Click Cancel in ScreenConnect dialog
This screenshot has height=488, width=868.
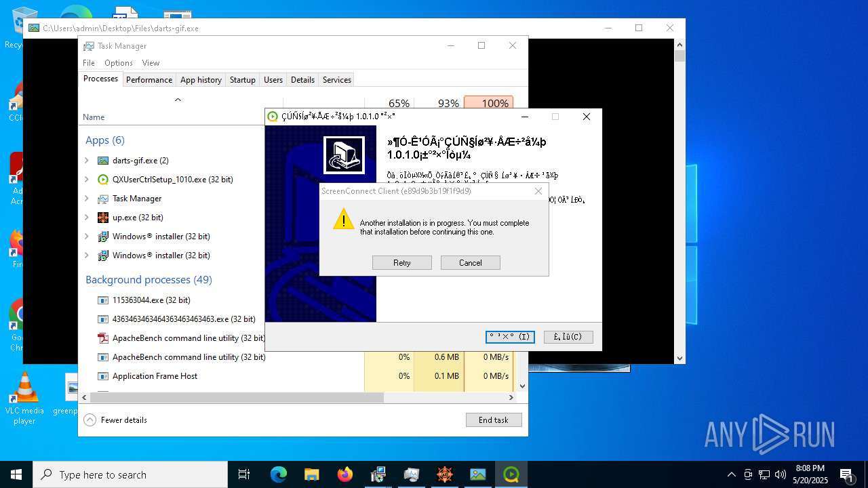(471, 263)
